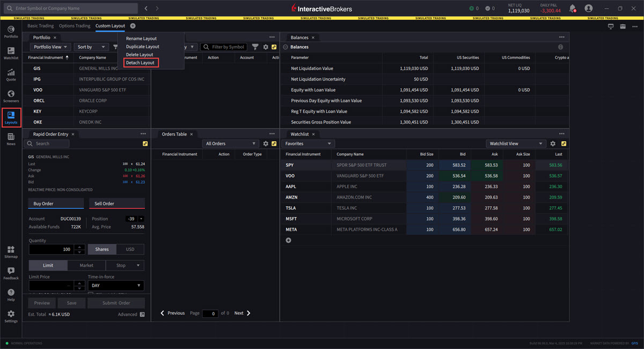Choose Delete Layout from the context menu

140,55
